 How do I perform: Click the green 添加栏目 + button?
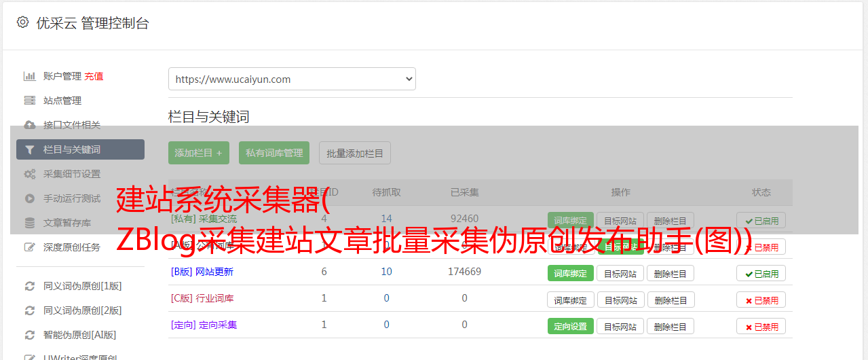point(199,153)
